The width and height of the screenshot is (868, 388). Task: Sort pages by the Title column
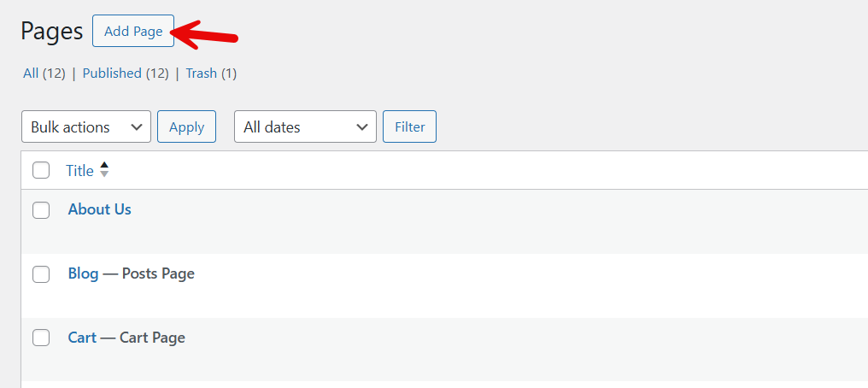click(79, 171)
